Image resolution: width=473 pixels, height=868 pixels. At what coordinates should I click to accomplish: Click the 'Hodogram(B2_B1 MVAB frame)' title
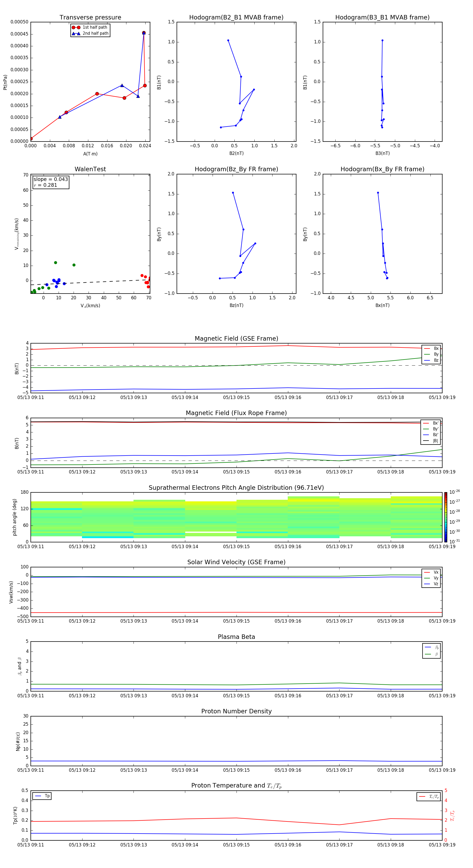(236, 17)
